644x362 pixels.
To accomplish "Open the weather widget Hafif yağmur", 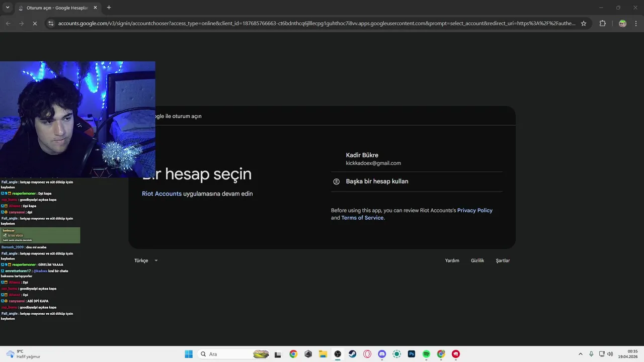I will (x=23, y=354).
